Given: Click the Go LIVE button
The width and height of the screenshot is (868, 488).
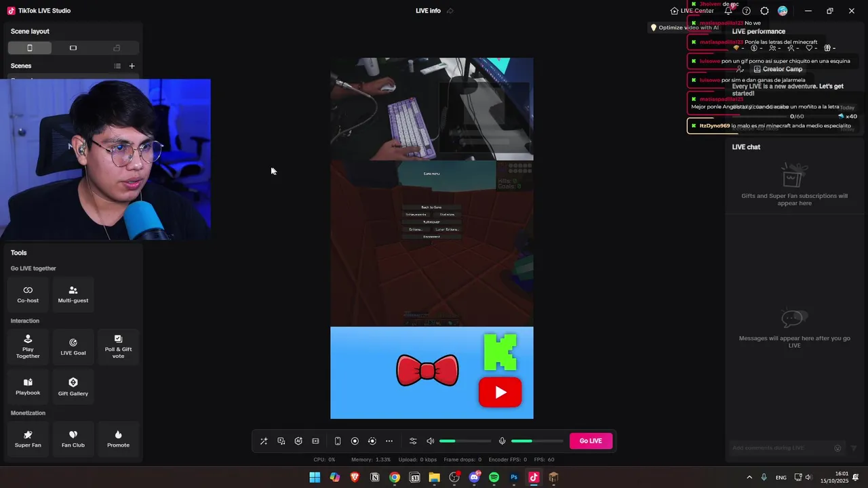Looking at the screenshot, I should (591, 441).
